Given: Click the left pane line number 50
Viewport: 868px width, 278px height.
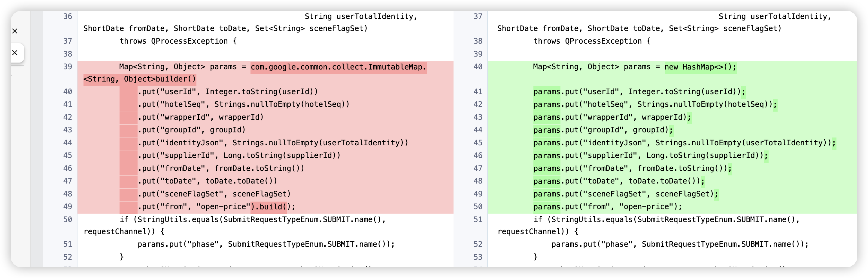Looking at the screenshot, I should tap(68, 220).
